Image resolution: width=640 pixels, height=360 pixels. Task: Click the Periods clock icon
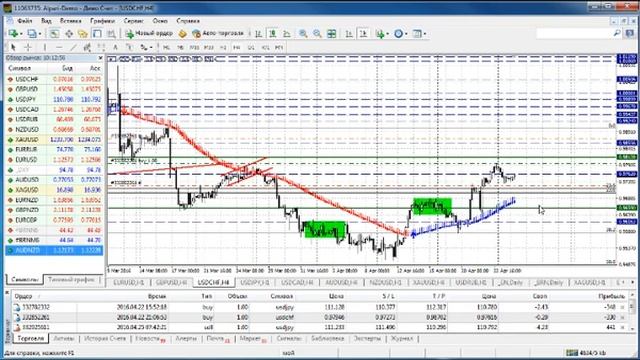pos(398,34)
